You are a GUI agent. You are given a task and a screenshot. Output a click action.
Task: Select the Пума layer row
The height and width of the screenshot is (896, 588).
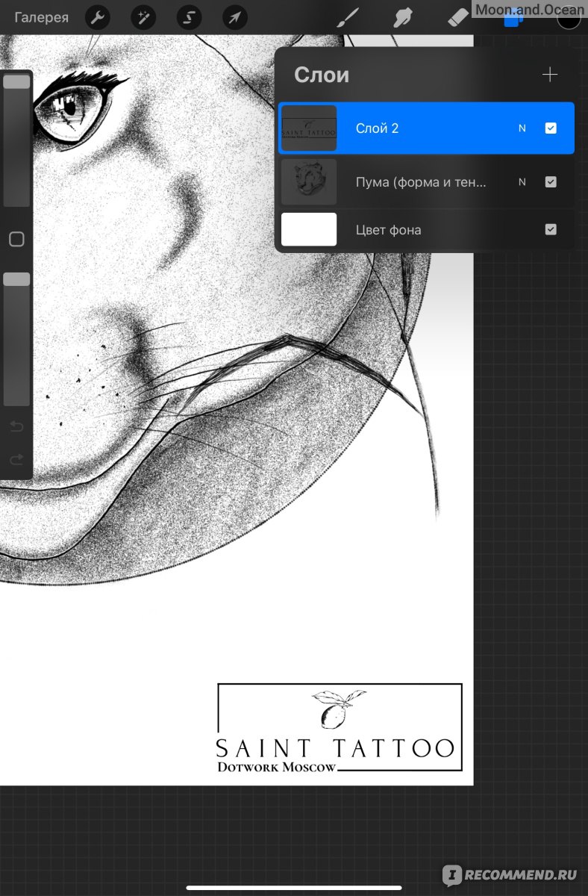[x=426, y=181]
